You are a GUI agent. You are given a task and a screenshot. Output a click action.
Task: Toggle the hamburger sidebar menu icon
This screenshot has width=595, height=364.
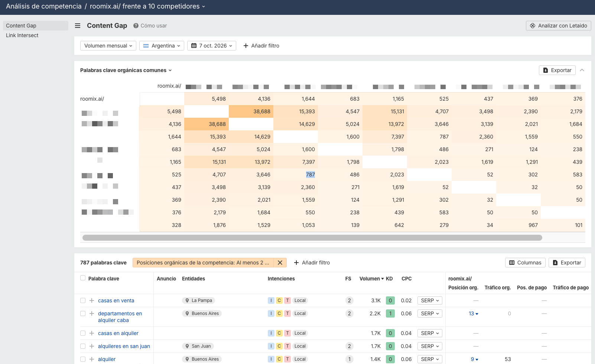pyautogui.click(x=78, y=26)
